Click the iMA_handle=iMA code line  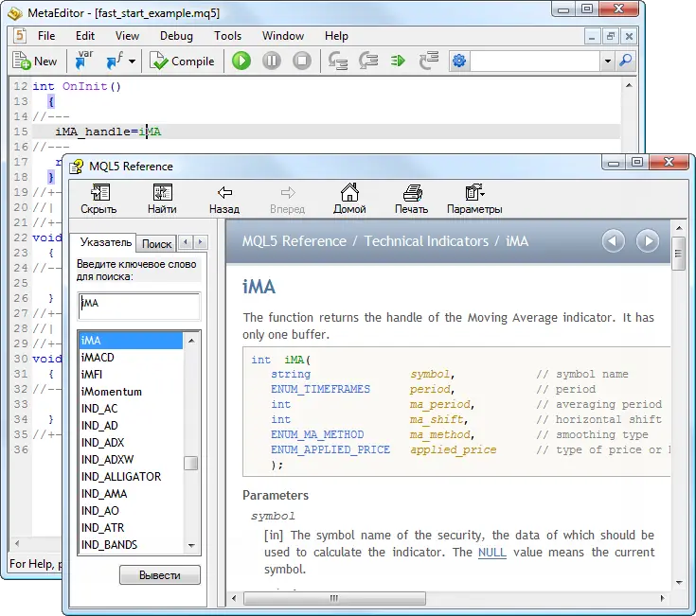coord(326,132)
